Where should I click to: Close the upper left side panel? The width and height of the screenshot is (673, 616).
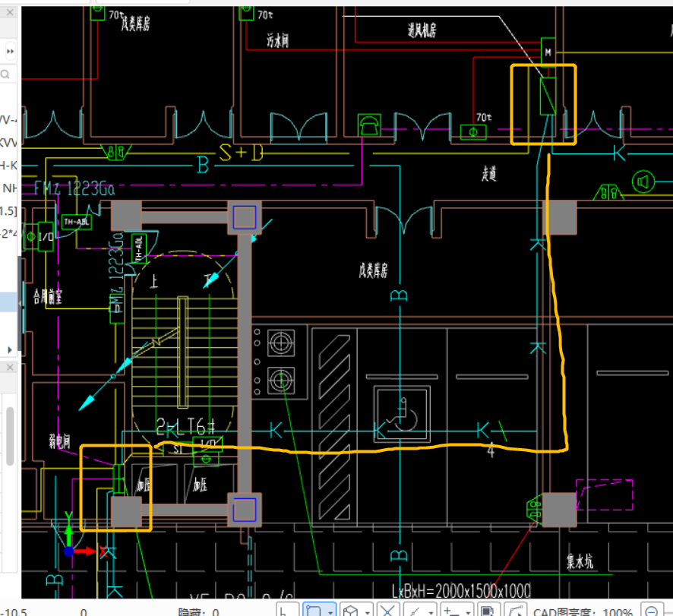[9, 12]
